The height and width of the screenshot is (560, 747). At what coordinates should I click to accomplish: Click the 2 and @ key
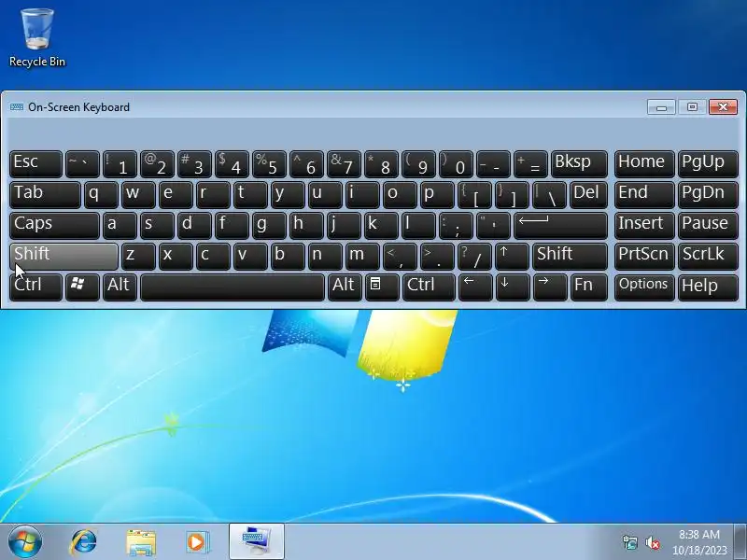coord(157,164)
